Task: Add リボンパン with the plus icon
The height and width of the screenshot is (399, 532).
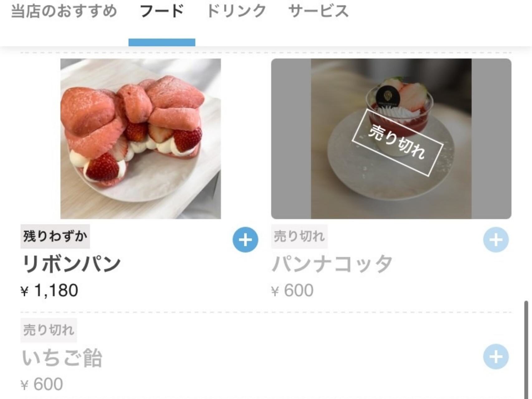Action: 245,240
